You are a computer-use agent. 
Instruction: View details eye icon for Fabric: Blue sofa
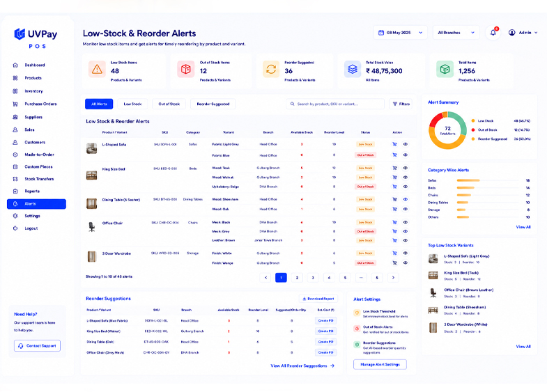coord(406,155)
